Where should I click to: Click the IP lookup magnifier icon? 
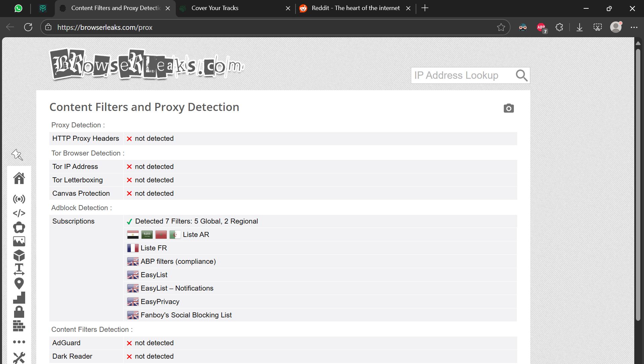521,76
